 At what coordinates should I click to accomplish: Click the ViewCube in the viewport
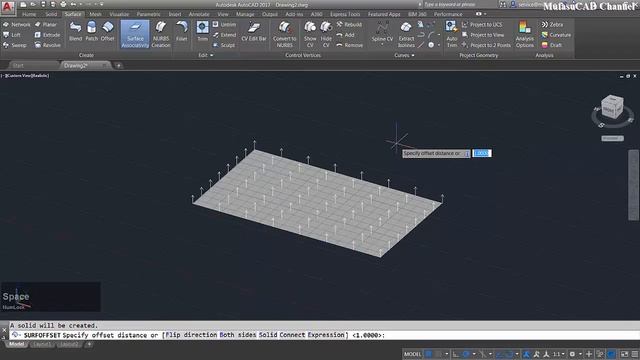point(612,107)
